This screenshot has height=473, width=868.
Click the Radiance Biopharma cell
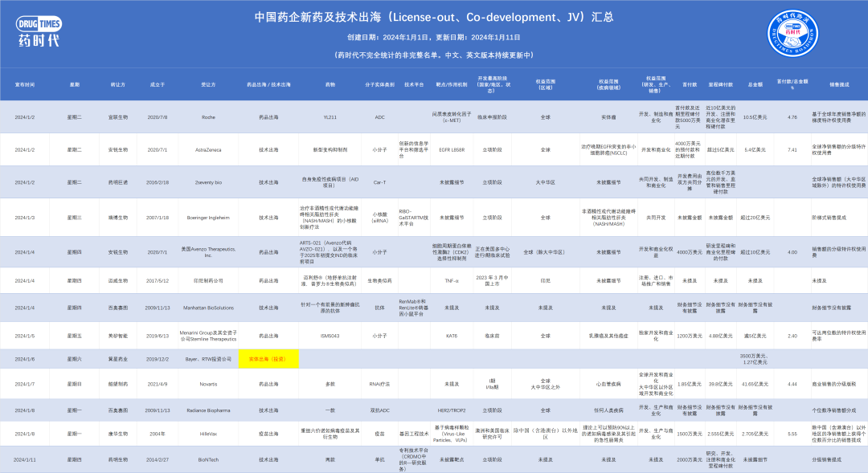coord(208,410)
